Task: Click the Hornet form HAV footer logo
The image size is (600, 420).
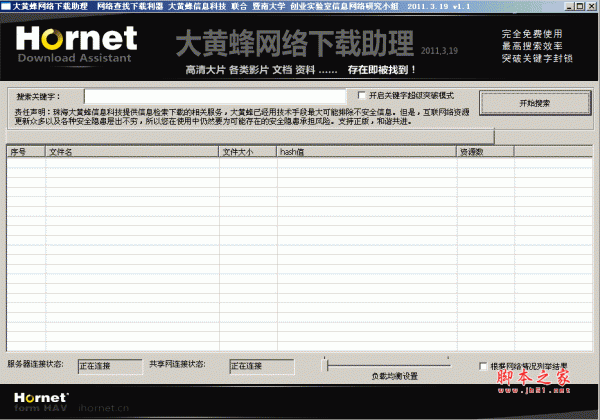Action: coord(41,402)
